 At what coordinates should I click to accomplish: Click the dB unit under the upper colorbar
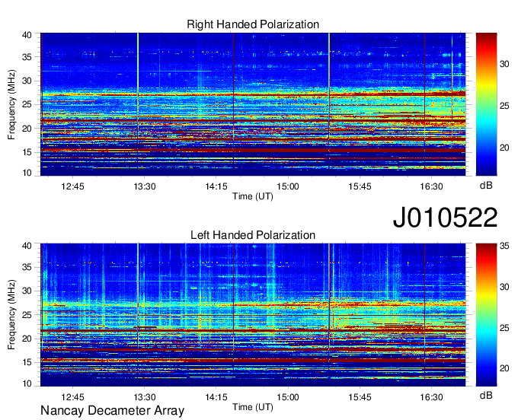pos(486,185)
